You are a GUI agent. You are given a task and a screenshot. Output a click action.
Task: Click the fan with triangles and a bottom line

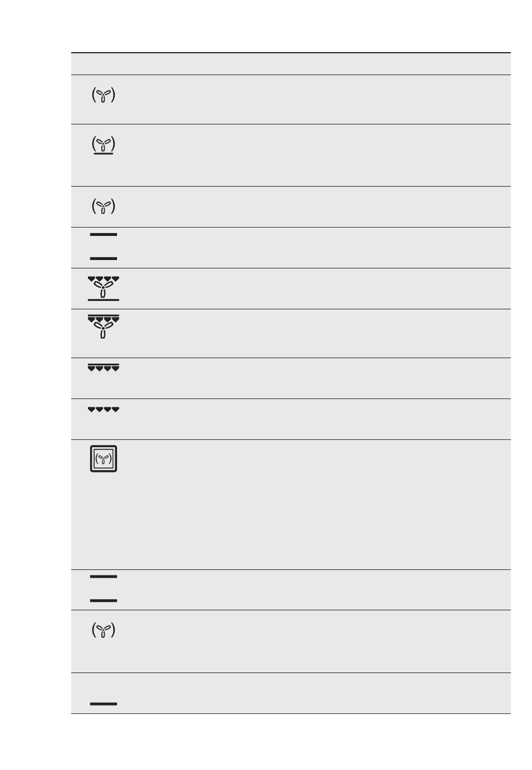[104, 289]
